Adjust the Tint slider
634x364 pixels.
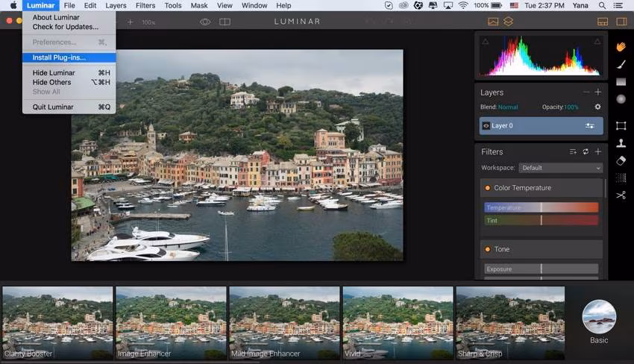click(x=541, y=221)
